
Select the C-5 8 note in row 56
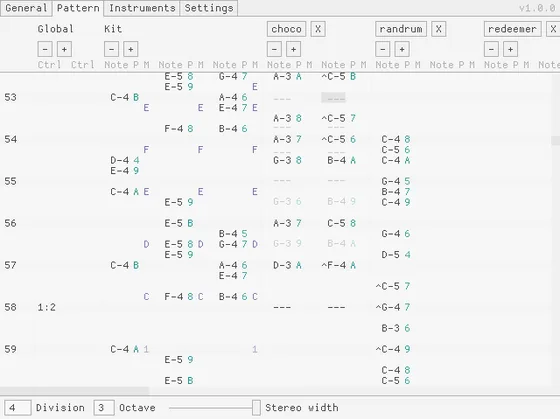pyautogui.click(x=342, y=223)
